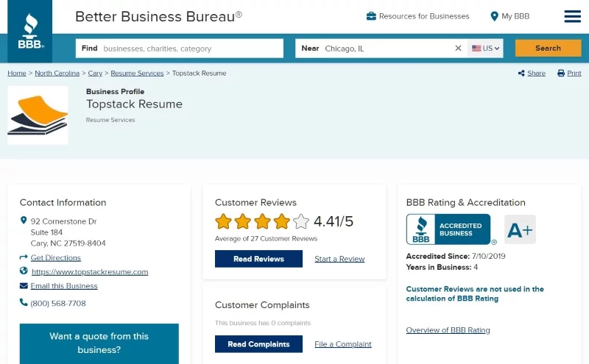
Task: Click the first gold review star
Action: (223, 221)
